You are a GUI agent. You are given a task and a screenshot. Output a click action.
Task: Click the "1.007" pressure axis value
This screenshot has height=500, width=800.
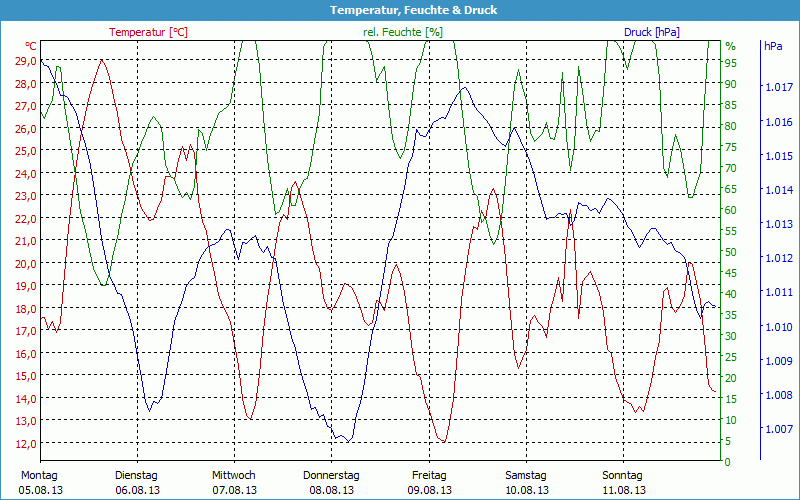[779, 429]
